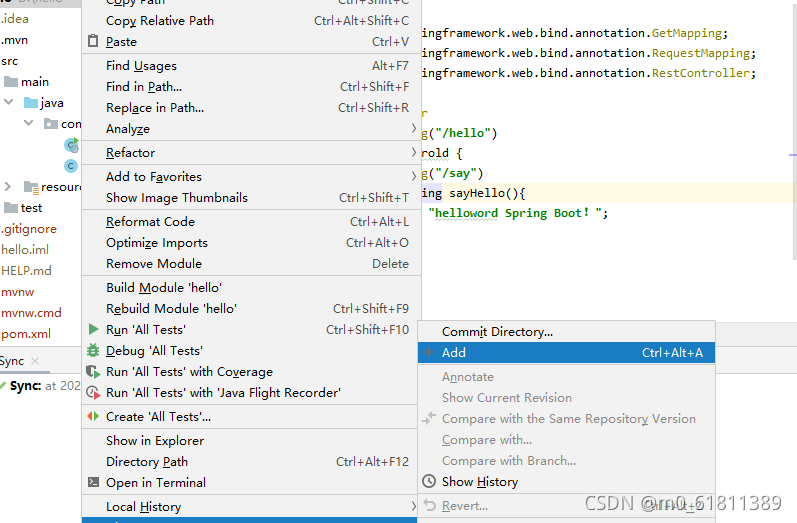Click the Paste clipboard icon

tap(93, 41)
